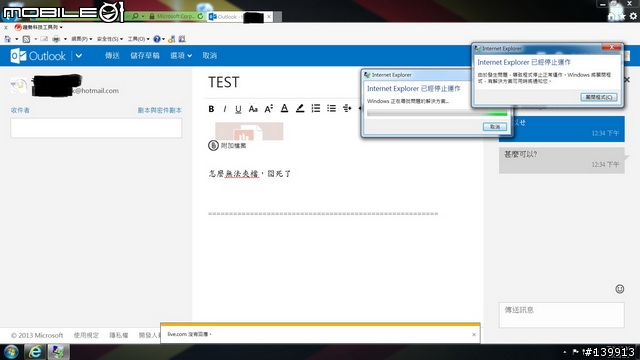Open the font family (Aa) picker
The height and width of the screenshot is (360, 640).
click(x=253, y=109)
